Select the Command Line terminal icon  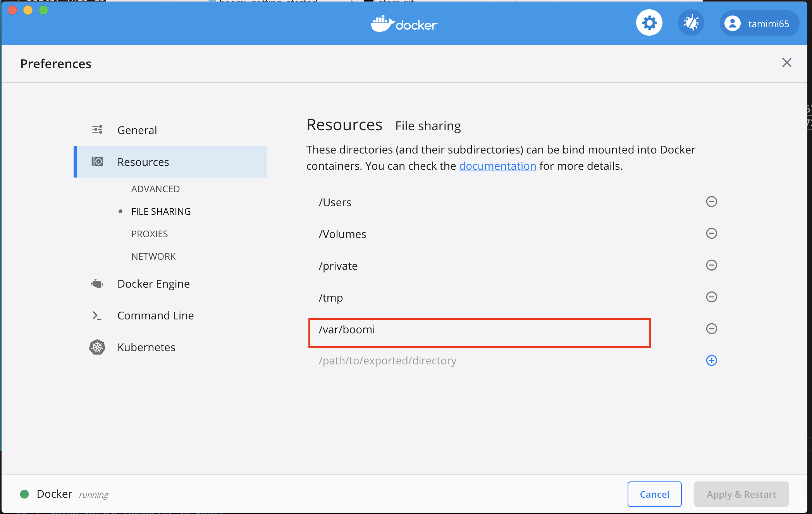97,315
